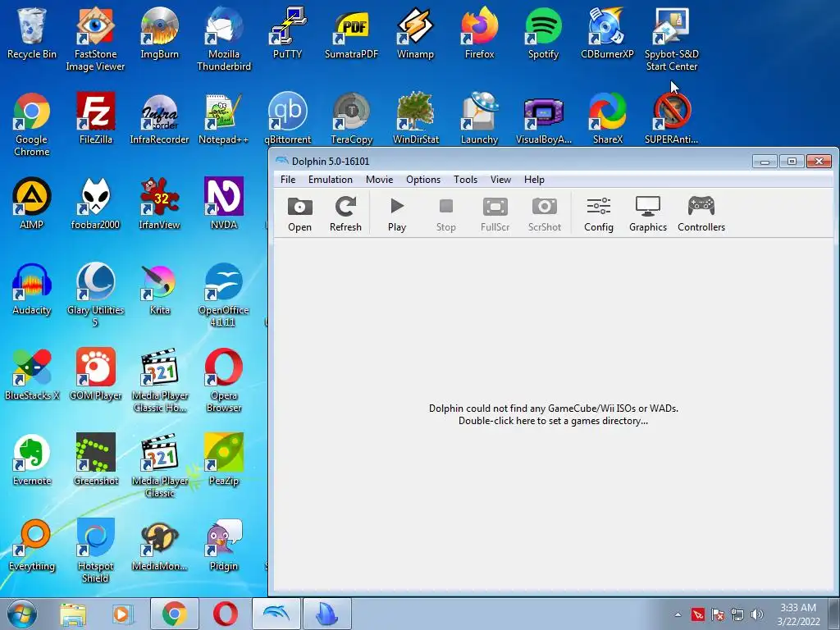Viewport: 840px width, 630px height.
Task: Open the Tools menu
Action: tap(466, 180)
